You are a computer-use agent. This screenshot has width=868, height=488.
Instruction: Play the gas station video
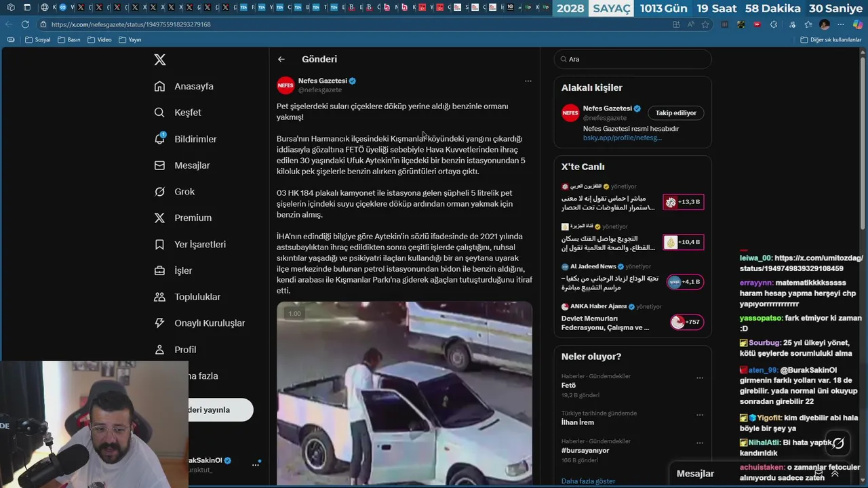[404, 393]
